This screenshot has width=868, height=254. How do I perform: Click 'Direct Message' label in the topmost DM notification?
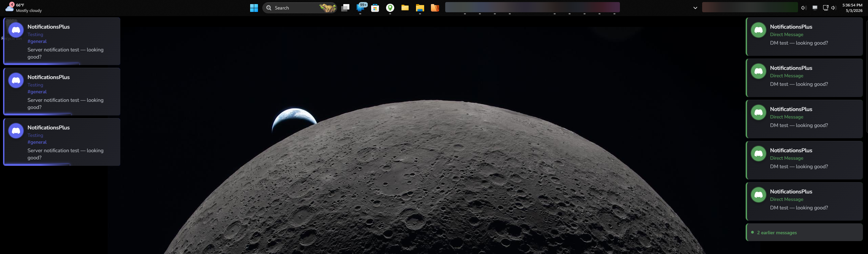point(787,34)
